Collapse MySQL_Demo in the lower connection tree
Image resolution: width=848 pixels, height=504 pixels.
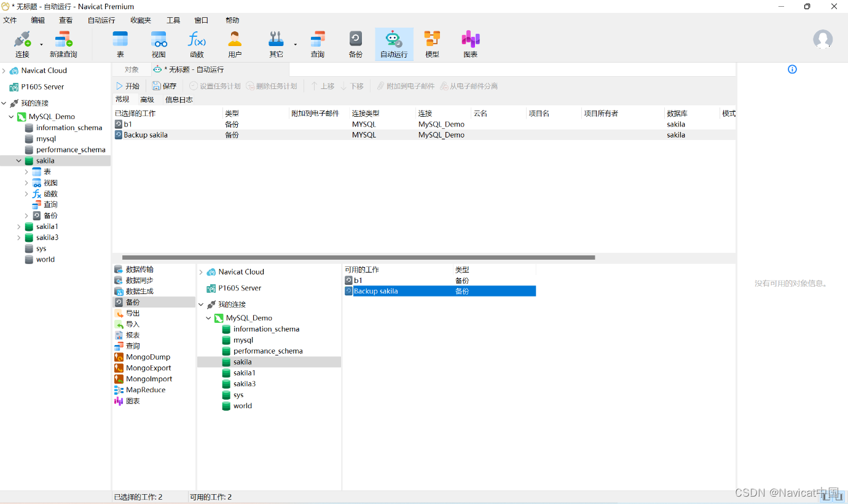[208, 318]
